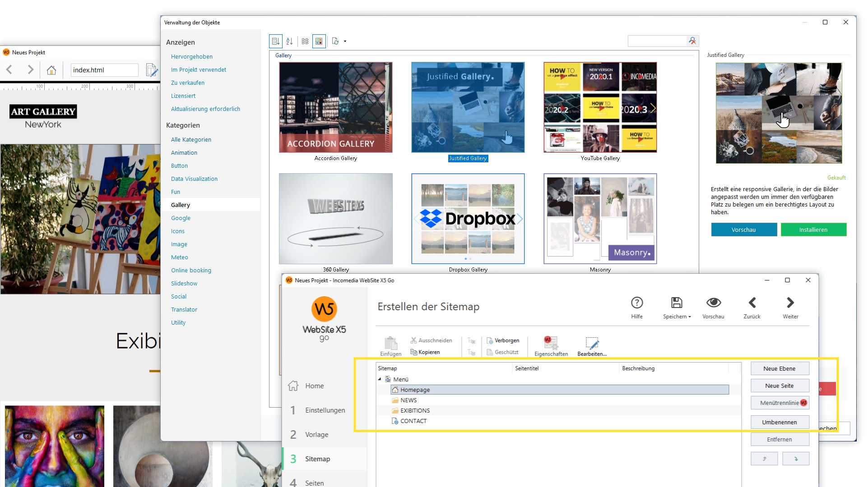
Task: Toggle Verborgen hidden page option
Action: point(503,340)
